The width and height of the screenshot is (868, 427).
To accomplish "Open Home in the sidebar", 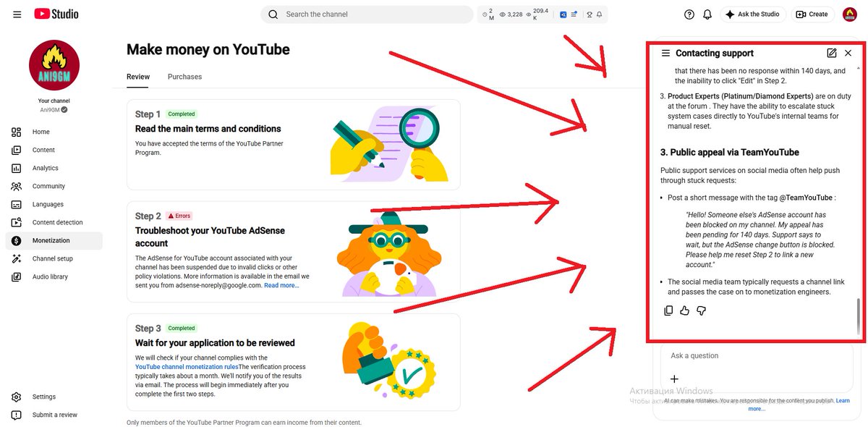I will point(54,132).
